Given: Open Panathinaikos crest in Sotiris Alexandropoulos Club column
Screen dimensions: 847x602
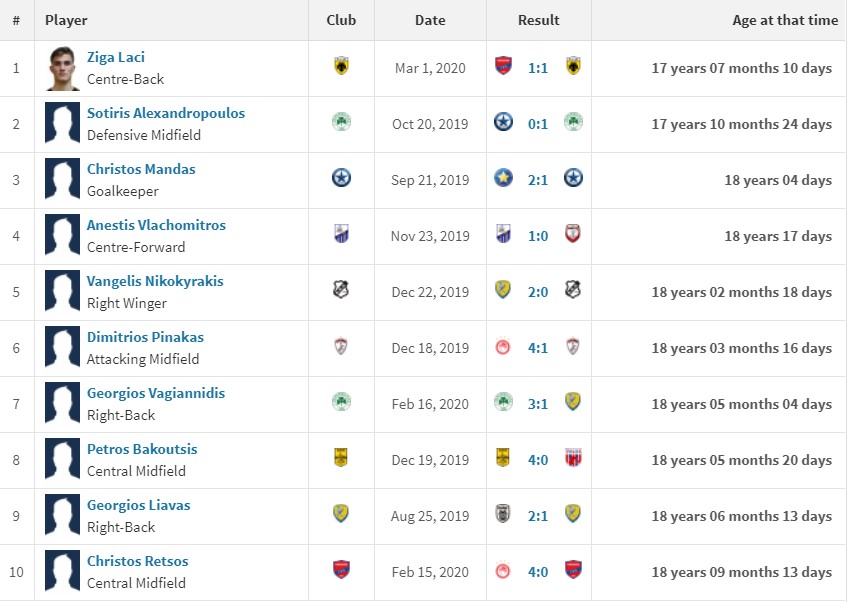Looking at the screenshot, I should tap(341, 122).
